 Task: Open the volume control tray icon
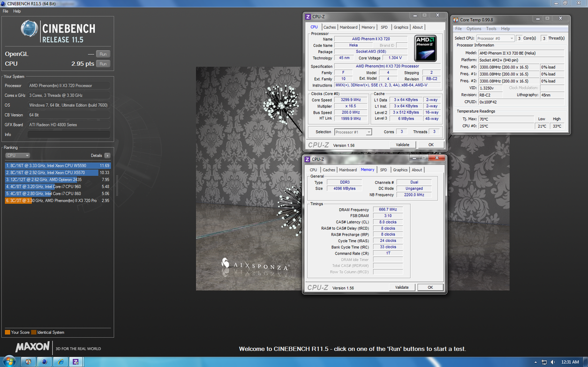click(552, 362)
